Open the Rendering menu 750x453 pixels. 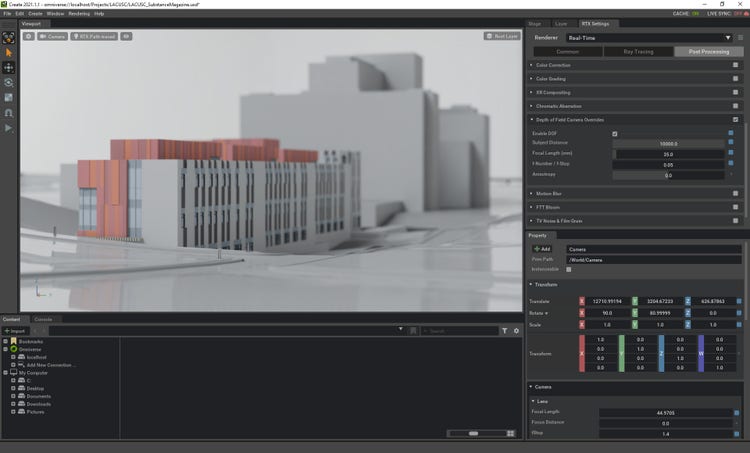pyautogui.click(x=79, y=14)
